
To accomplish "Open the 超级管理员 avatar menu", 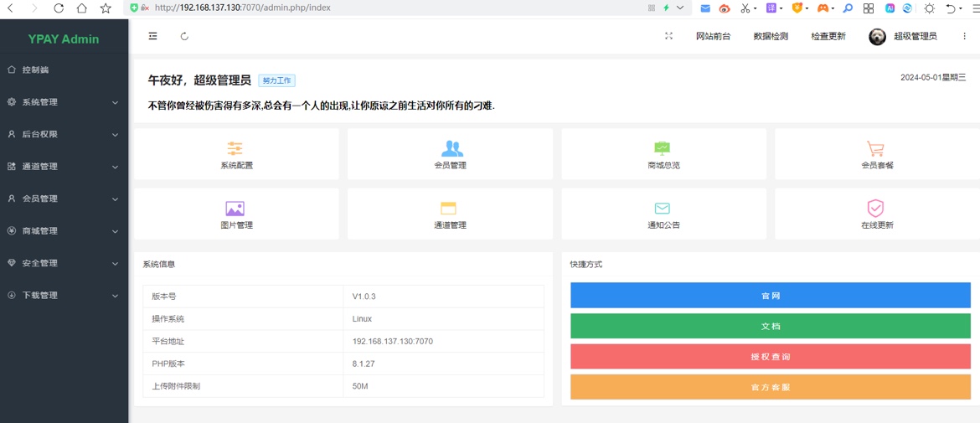I will (x=904, y=36).
